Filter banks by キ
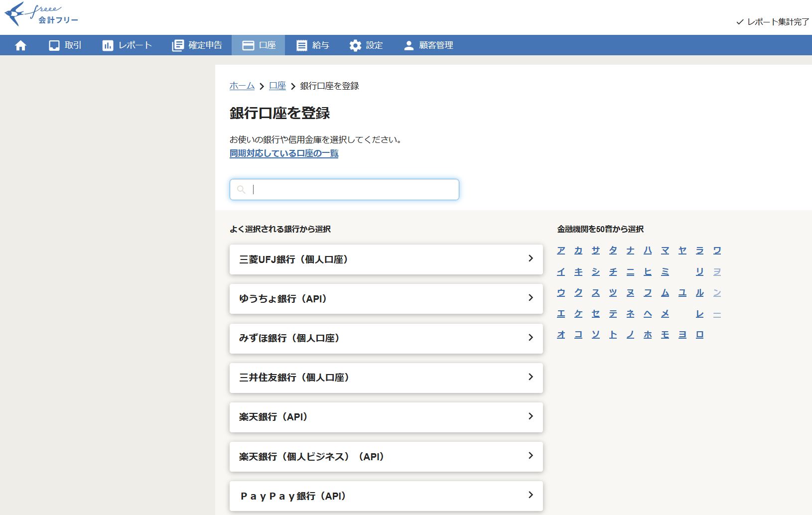Viewport: 812px width, 515px height. 578,271
